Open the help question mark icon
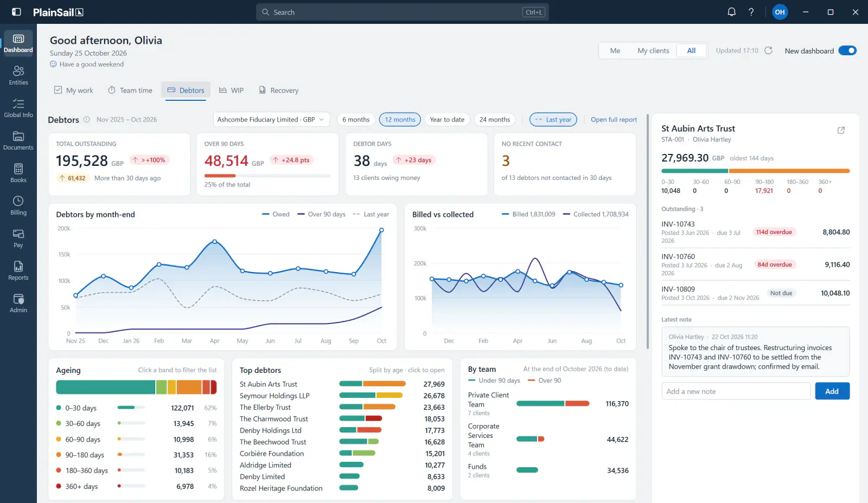 point(751,12)
